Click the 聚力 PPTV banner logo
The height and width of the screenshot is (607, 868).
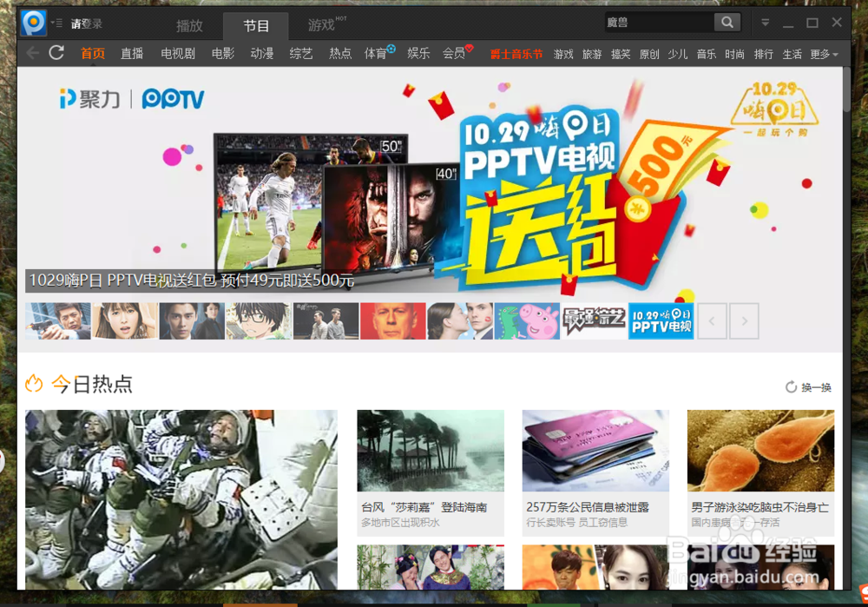(x=132, y=99)
